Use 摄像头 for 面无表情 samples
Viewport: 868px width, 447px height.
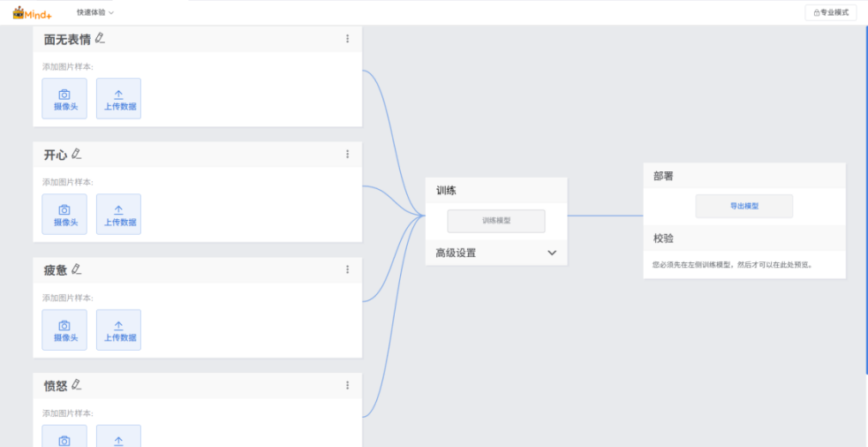(64, 99)
